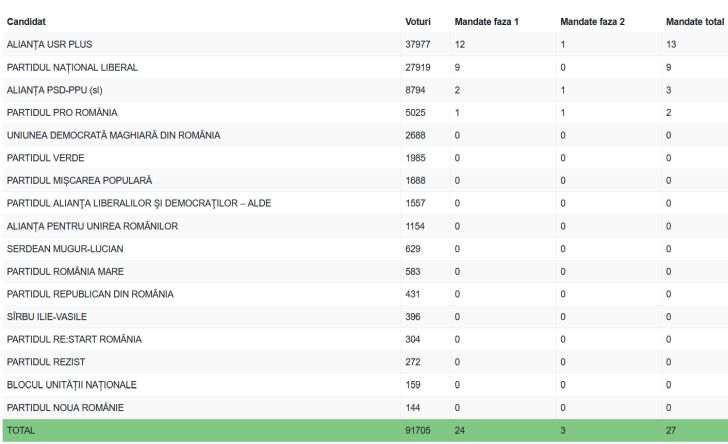Select PARTIDUL PRO ROMÂNIA candidate name
This screenshot has width=728, height=444.
click(62, 112)
